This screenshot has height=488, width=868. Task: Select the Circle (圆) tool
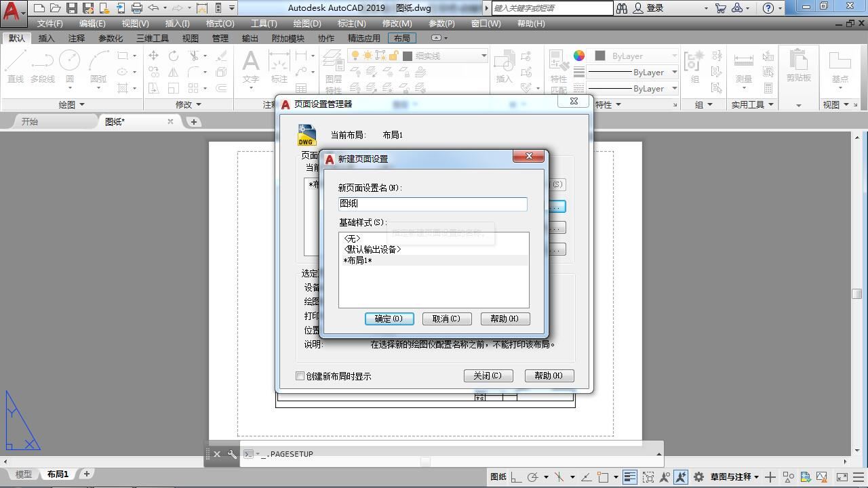(x=70, y=67)
